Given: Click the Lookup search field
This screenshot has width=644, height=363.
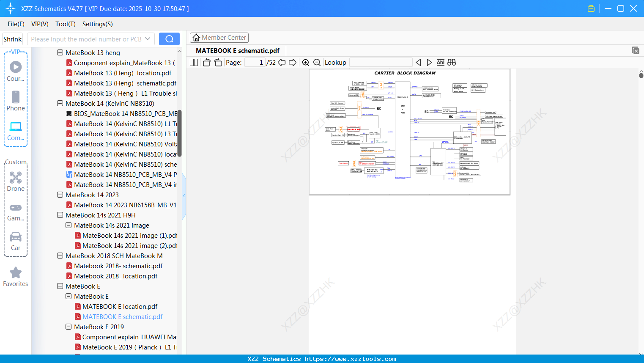Looking at the screenshot, I should click(x=381, y=63).
